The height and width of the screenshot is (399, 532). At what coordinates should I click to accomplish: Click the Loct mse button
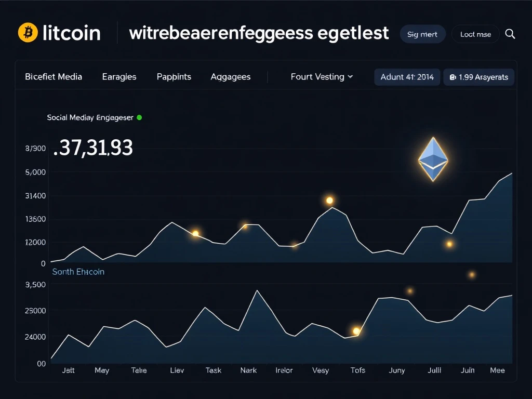tap(475, 34)
